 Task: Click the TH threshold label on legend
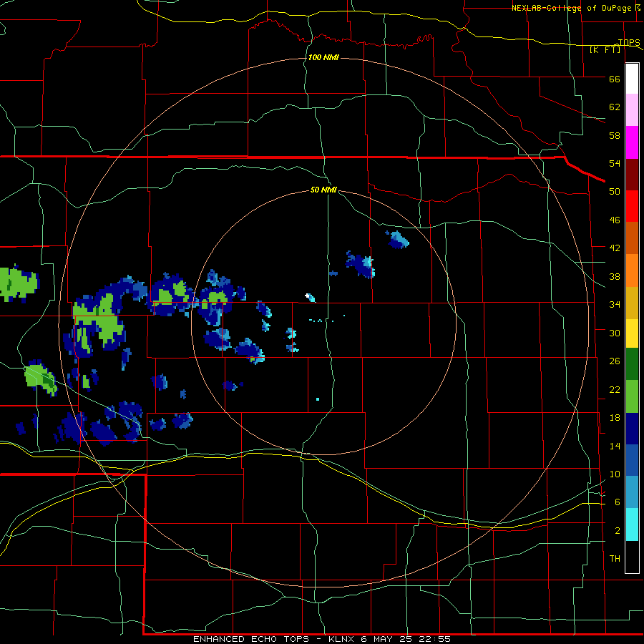point(615,559)
